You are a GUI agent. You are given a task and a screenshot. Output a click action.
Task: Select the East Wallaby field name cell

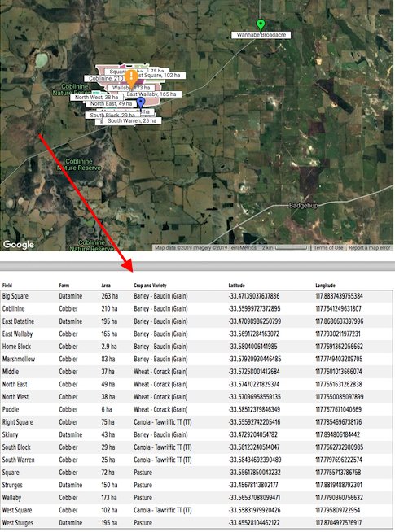17,334
